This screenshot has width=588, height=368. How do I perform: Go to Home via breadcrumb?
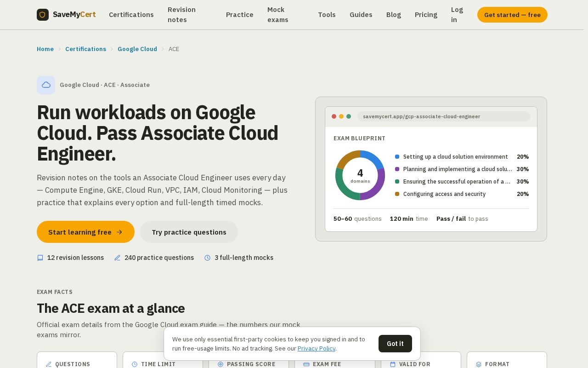click(x=45, y=49)
